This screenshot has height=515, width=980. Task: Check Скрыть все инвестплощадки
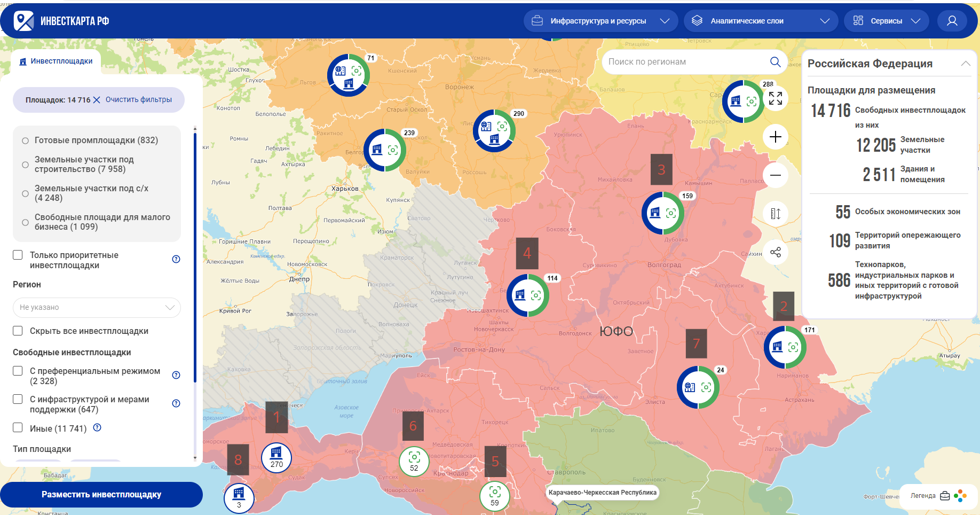(18, 331)
